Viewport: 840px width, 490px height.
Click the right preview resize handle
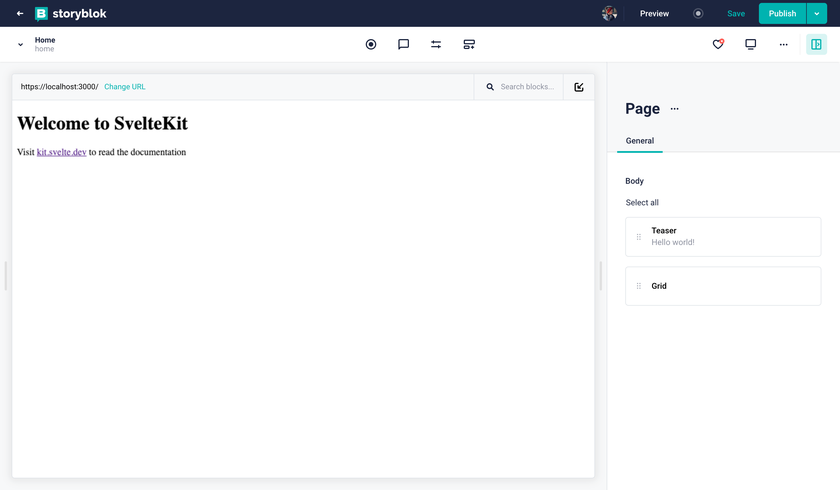coord(601,276)
